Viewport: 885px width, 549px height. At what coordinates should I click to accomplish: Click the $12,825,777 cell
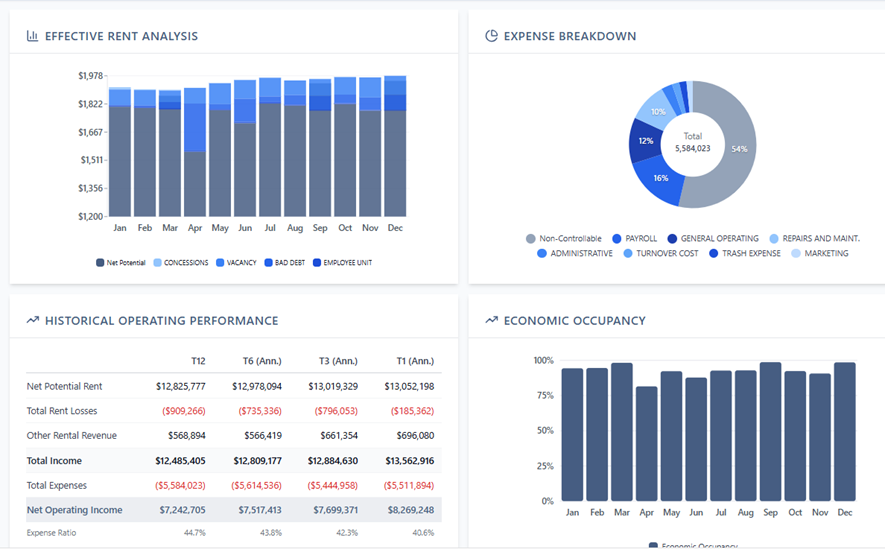coord(181,387)
